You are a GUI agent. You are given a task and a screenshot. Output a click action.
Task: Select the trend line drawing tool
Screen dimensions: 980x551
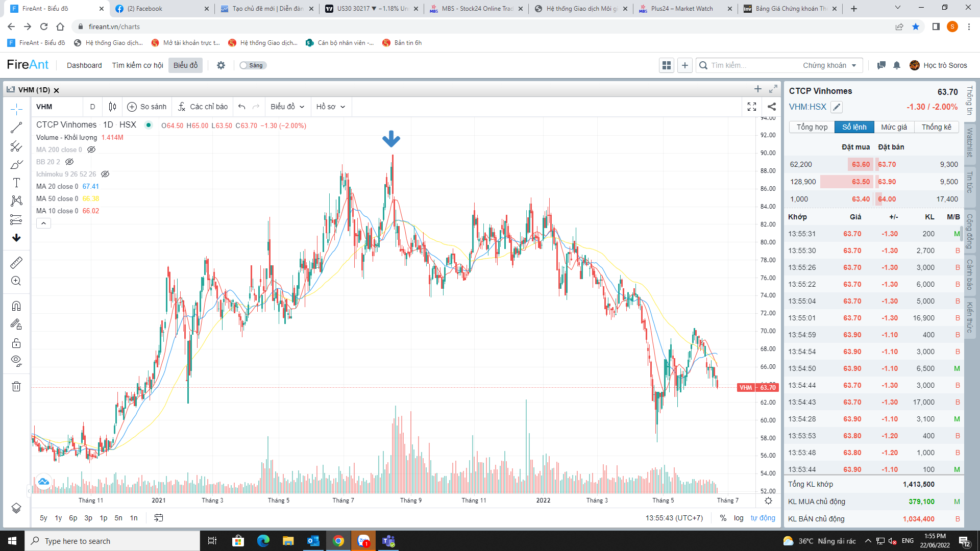click(16, 128)
